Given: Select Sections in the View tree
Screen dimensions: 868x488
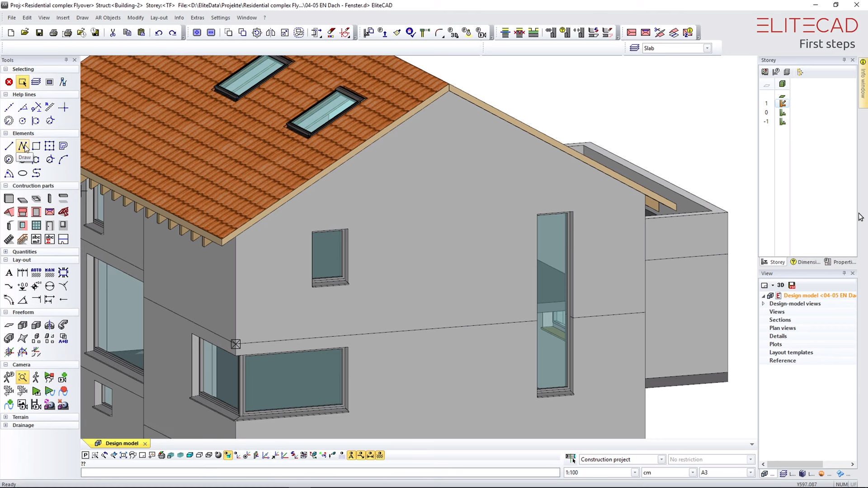Looking at the screenshot, I should click(x=780, y=320).
